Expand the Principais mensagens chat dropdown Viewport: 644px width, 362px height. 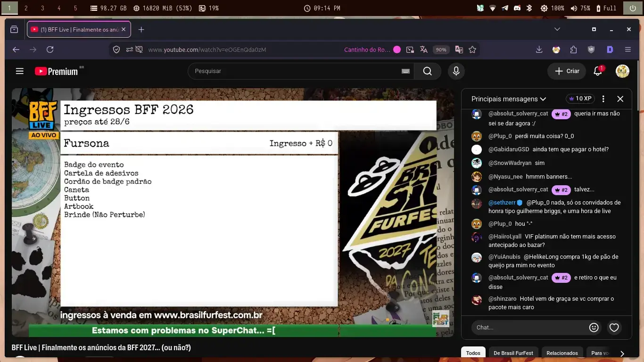pyautogui.click(x=509, y=99)
